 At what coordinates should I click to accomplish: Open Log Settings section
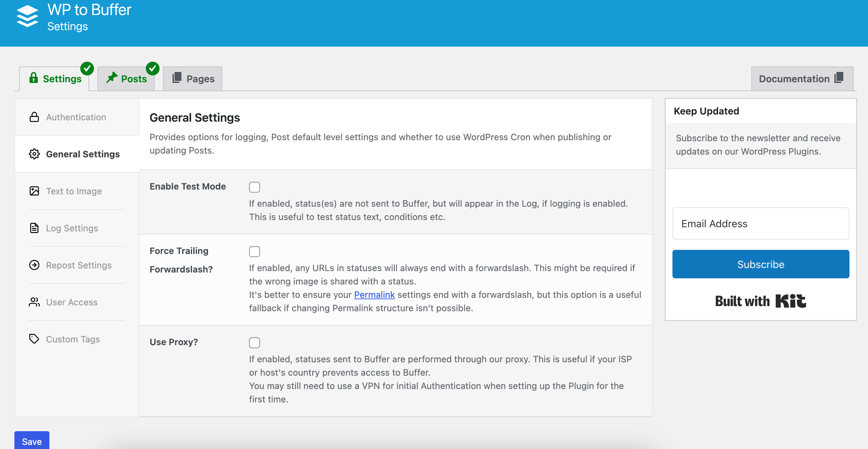pyautogui.click(x=77, y=228)
